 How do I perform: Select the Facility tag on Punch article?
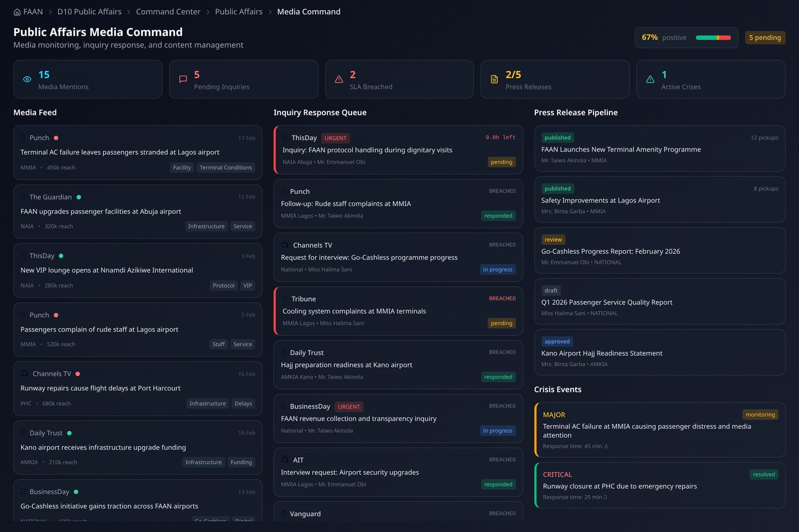182,168
